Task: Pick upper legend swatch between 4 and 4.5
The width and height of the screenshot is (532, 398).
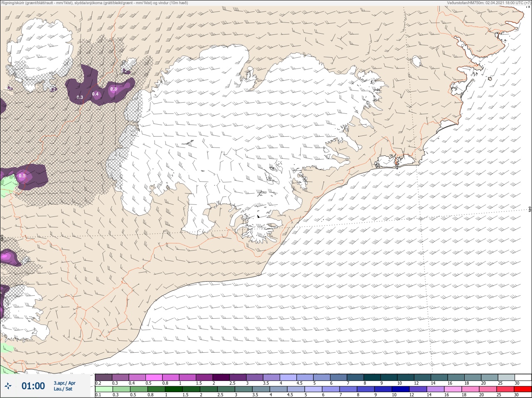Action: (x=288, y=377)
